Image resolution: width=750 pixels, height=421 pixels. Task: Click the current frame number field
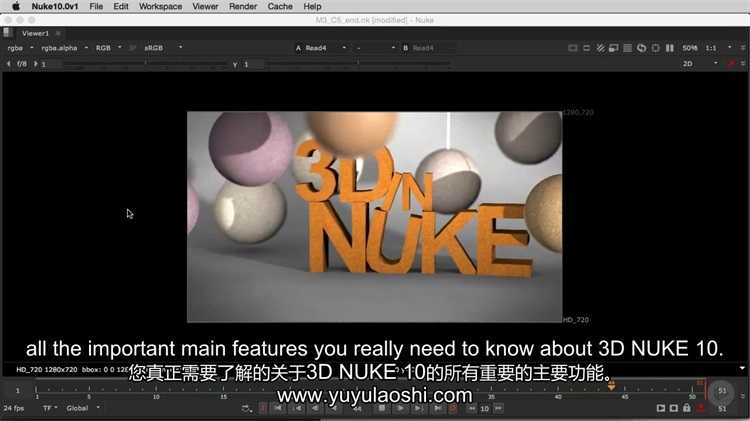[x=357, y=409]
